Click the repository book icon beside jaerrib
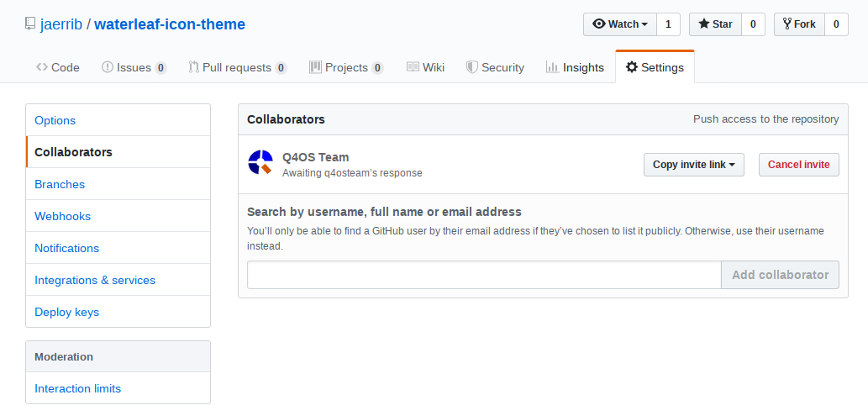 coord(30,24)
